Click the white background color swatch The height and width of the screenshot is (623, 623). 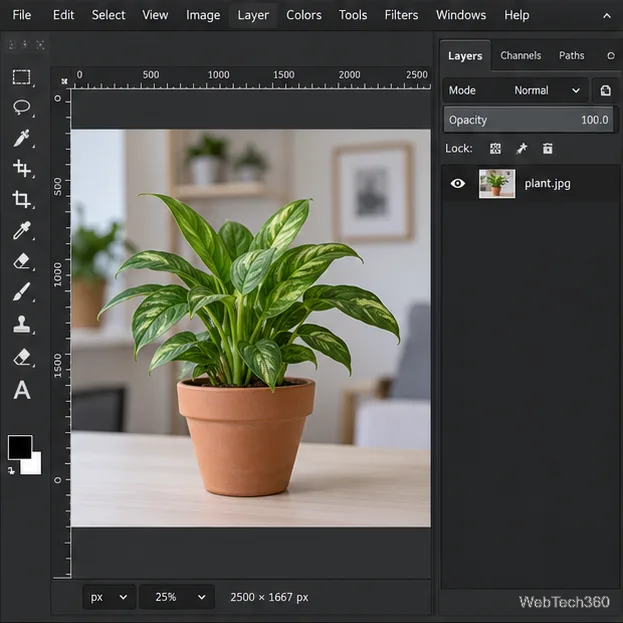(33, 465)
